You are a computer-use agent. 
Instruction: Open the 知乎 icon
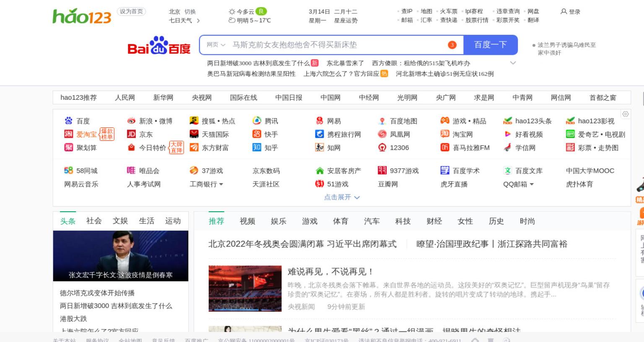coord(257,148)
